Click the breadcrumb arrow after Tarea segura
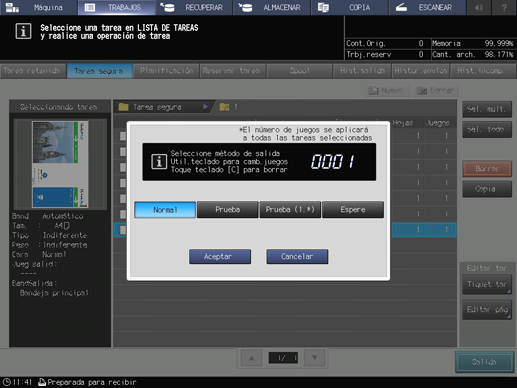The image size is (517, 388). click(x=205, y=107)
